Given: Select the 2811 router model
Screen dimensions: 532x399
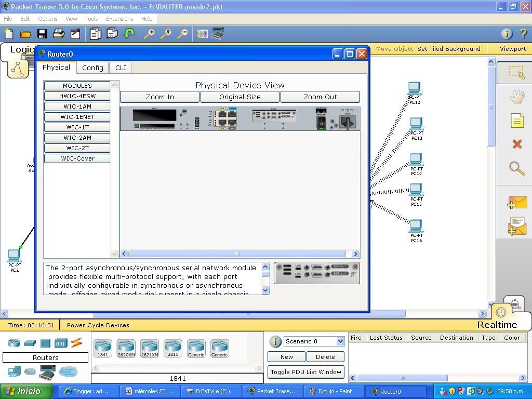Looking at the screenshot, I should 172,349.
